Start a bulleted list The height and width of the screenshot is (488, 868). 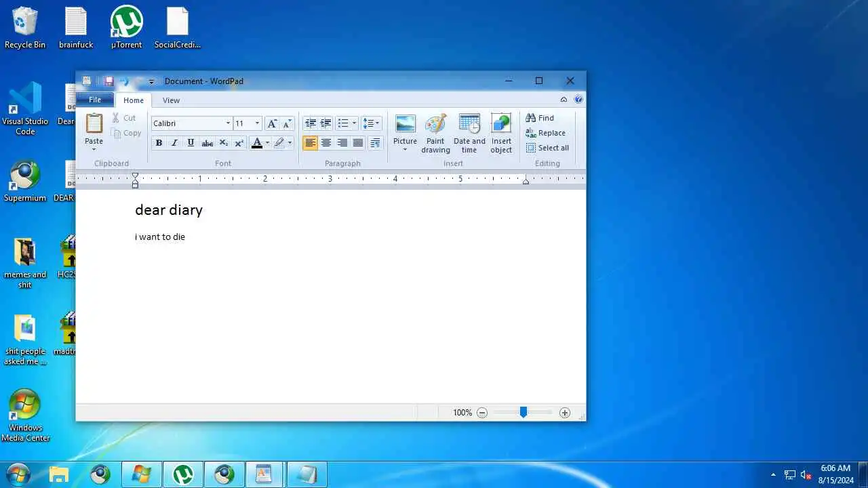343,123
